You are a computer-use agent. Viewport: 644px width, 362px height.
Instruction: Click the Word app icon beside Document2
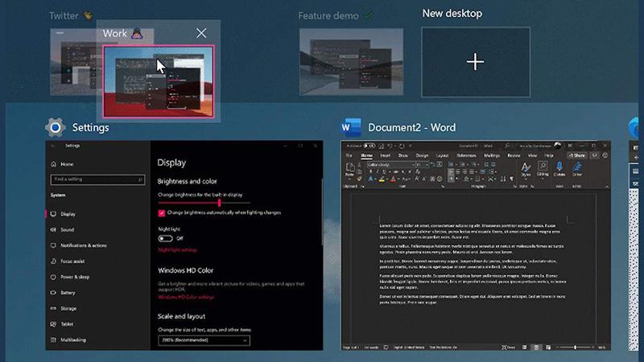[350, 127]
